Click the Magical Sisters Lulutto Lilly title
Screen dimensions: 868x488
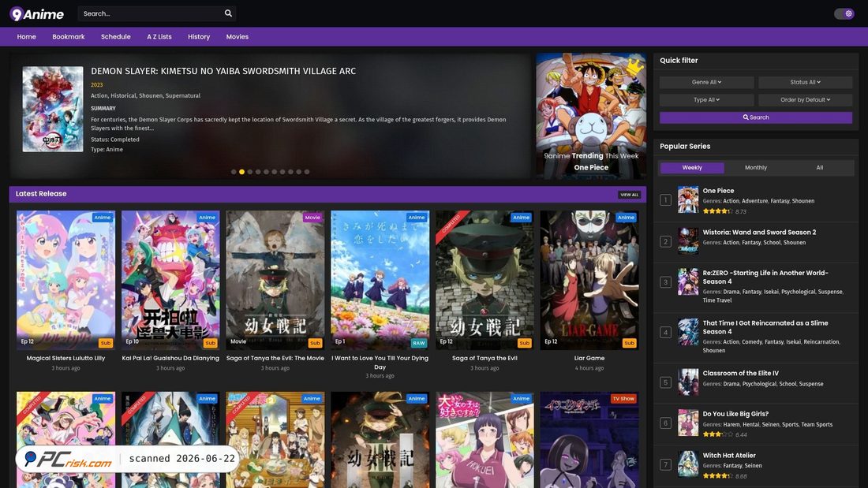click(65, 358)
